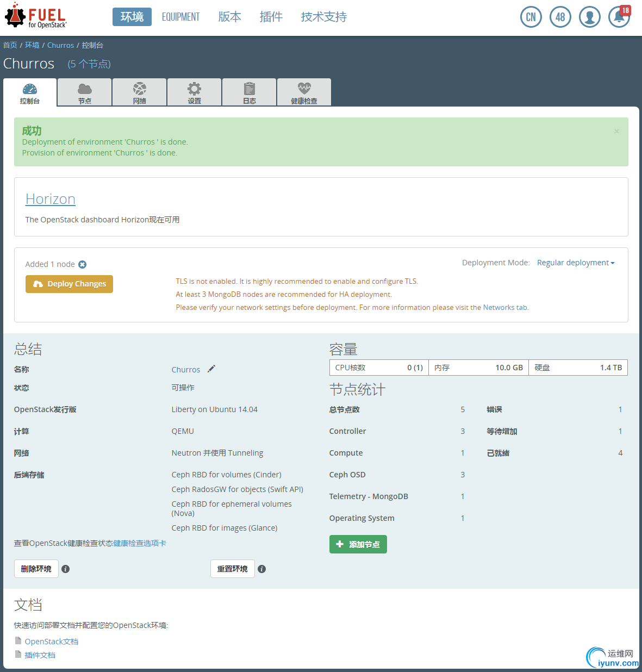Switch to the 控制台 dashboard tab
642x672 pixels.
(30, 92)
